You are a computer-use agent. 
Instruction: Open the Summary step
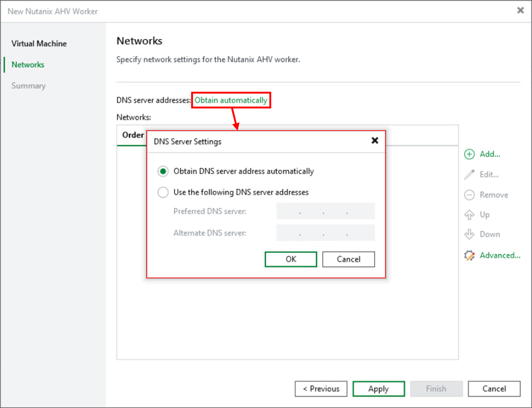(28, 85)
